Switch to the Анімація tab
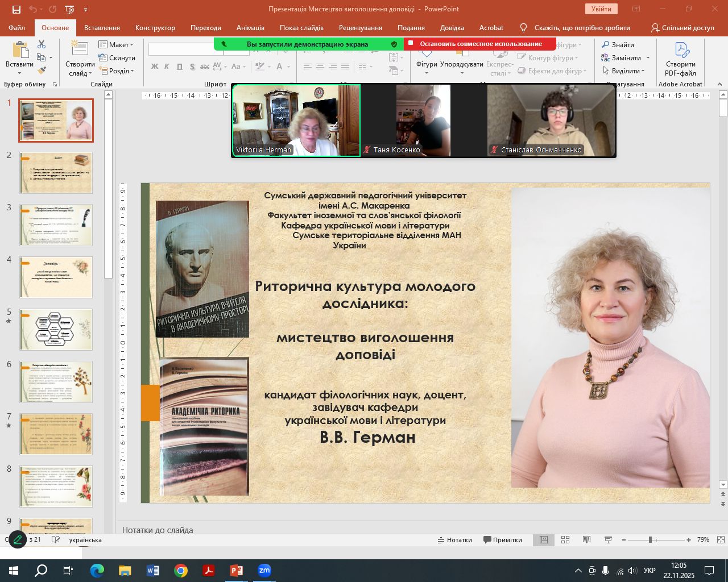Viewport: 728px width, 582px height. click(250, 27)
